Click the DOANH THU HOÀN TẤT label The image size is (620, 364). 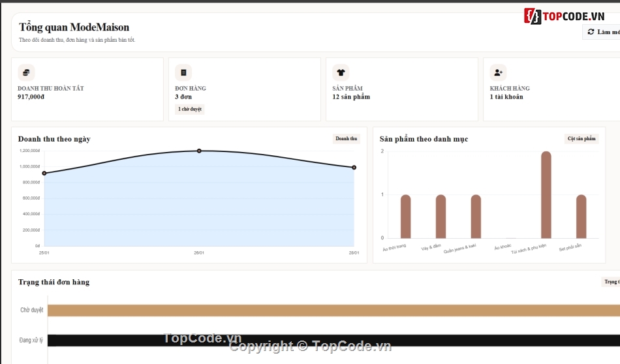(x=51, y=89)
